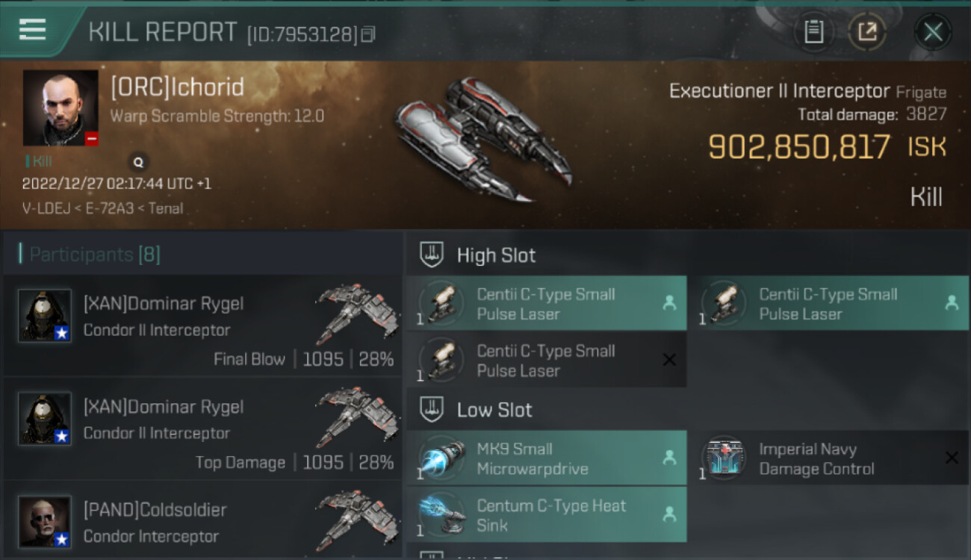Open the hamburger menu icon

[x=32, y=29]
